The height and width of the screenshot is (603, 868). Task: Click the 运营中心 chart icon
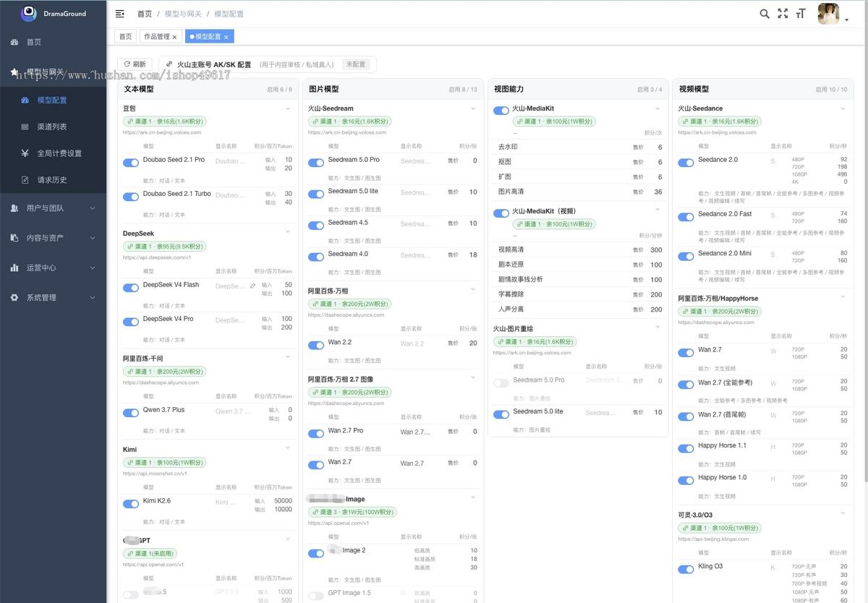[x=14, y=268]
